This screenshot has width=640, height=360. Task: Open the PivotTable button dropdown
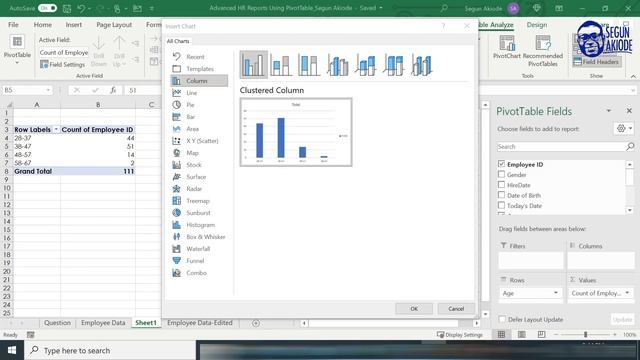point(17,63)
